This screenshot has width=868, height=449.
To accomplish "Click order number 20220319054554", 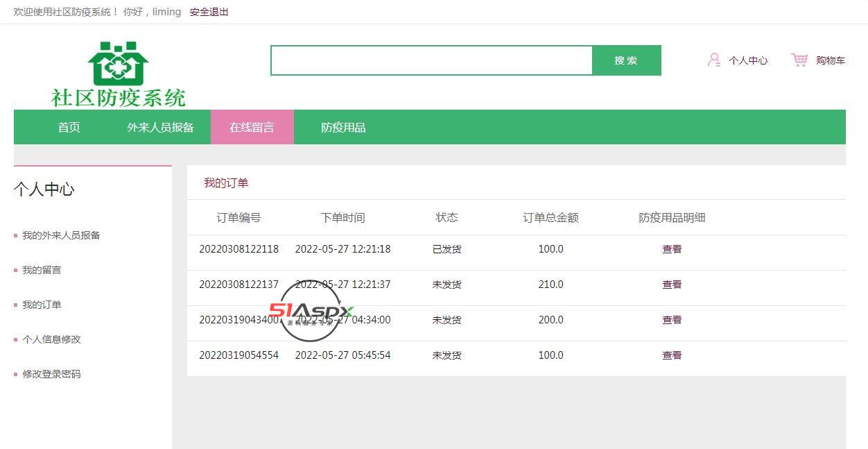I will click(x=238, y=355).
